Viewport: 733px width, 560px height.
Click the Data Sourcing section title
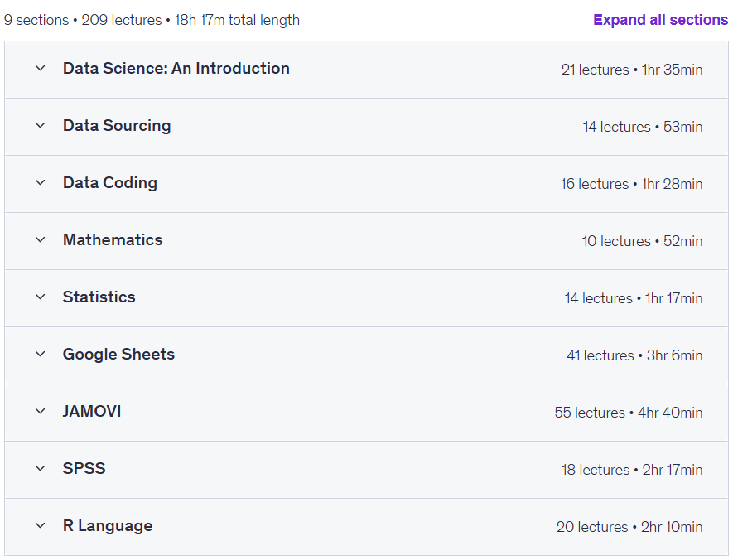click(x=117, y=125)
